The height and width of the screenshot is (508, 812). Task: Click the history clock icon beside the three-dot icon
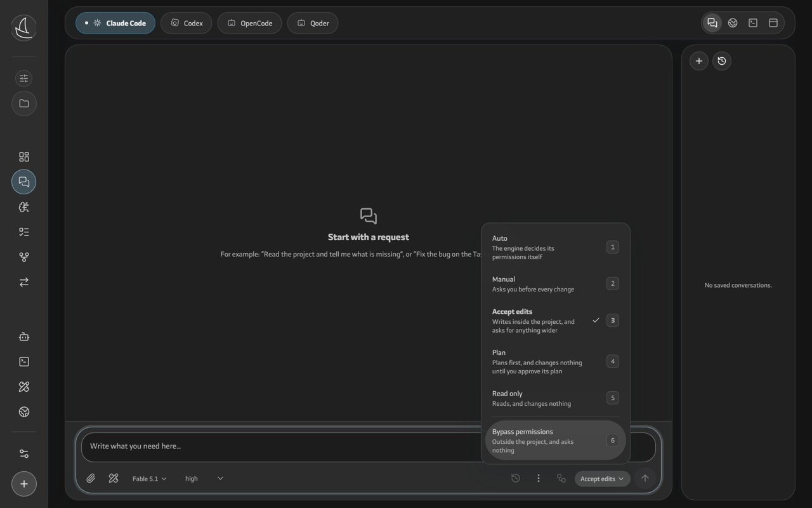[x=516, y=478]
